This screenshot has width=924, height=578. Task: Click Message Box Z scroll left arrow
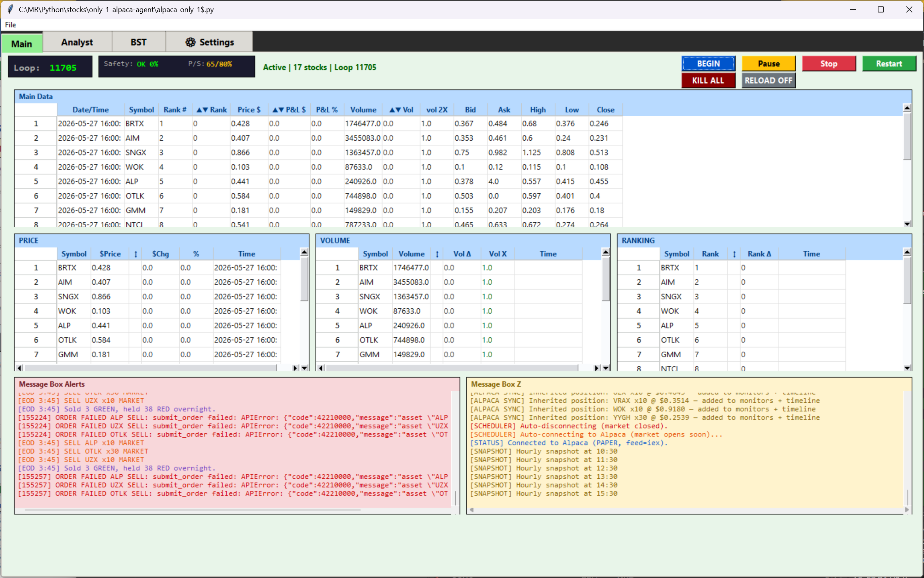471,510
